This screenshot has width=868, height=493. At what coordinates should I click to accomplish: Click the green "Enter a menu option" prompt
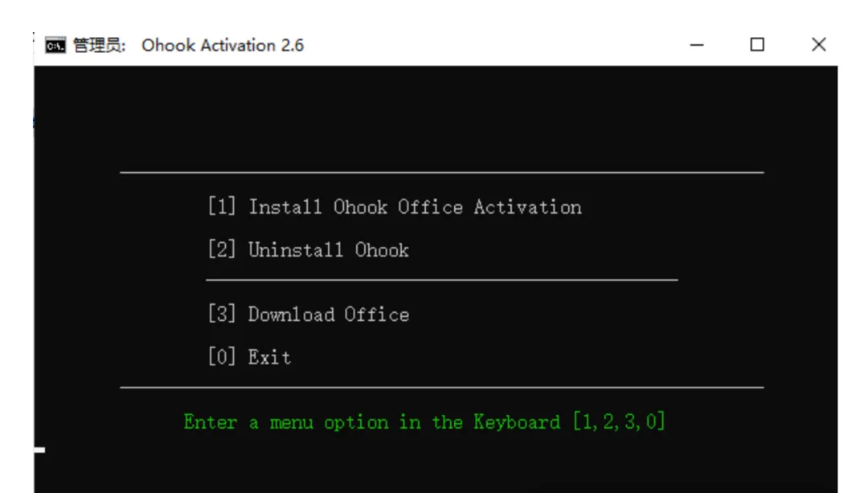tap(371, 421)
